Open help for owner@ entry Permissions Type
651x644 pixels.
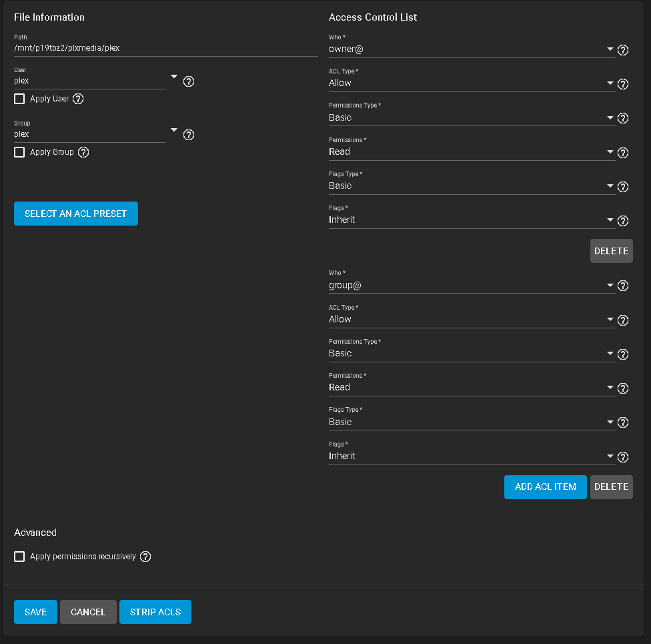(623, 118)
